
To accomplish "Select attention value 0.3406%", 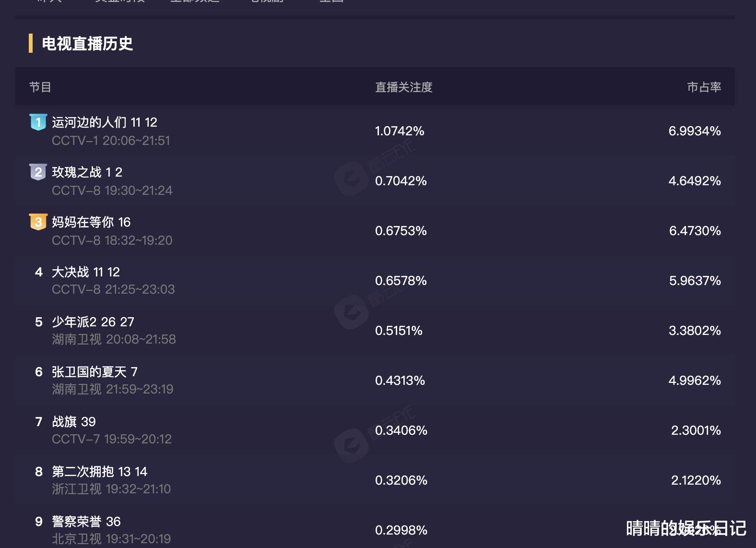I will [401, 430].
